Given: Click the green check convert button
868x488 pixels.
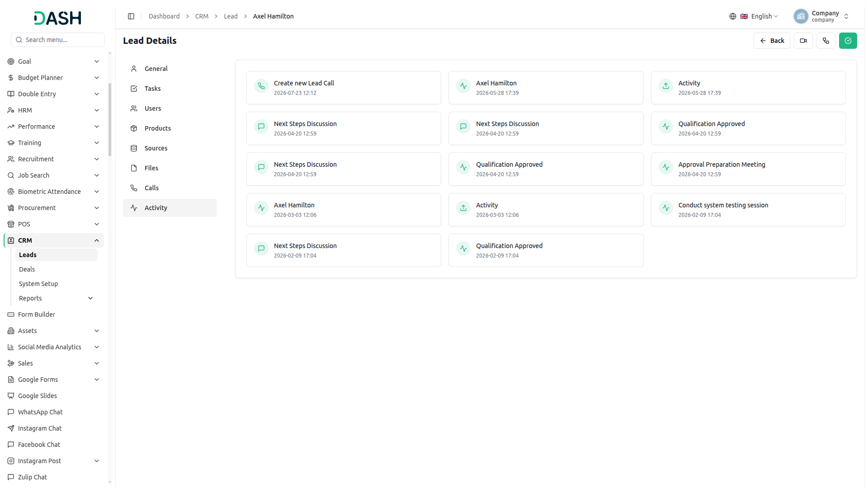Looking at the screenshot, I should pyautogui.click(x=848, y=41).
